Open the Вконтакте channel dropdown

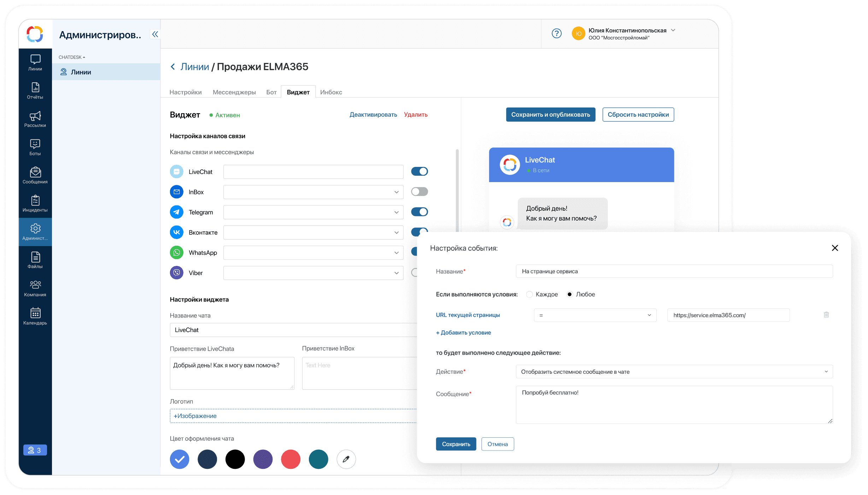point(313,232)
